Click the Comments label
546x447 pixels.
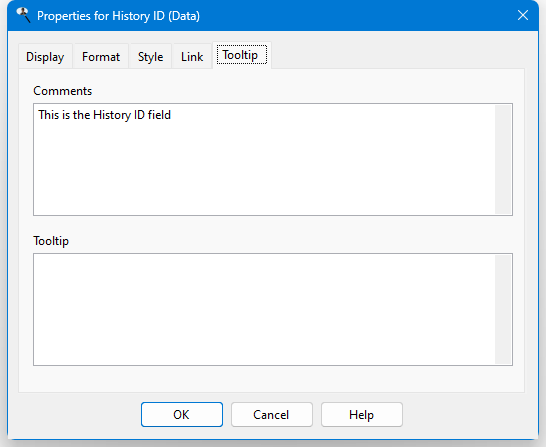[63, 91]
